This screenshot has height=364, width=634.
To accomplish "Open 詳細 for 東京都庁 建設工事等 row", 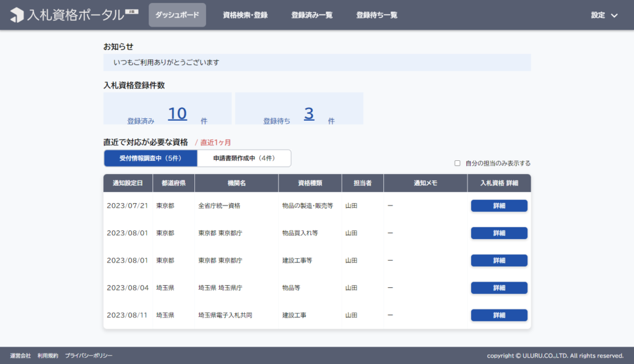I will 499,261.
